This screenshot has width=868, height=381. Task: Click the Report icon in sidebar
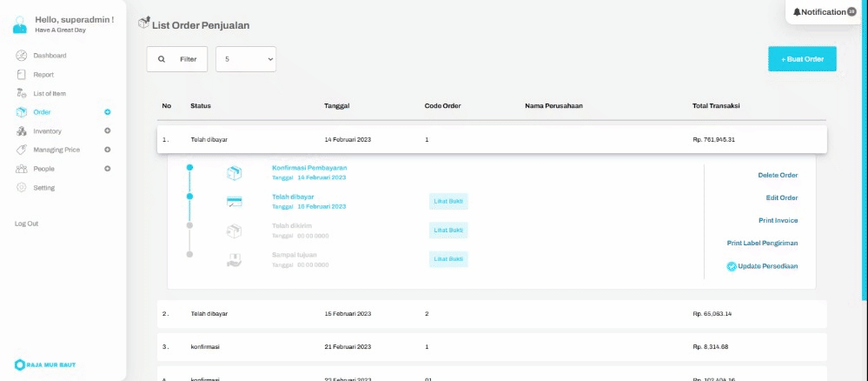click(21, 75)
